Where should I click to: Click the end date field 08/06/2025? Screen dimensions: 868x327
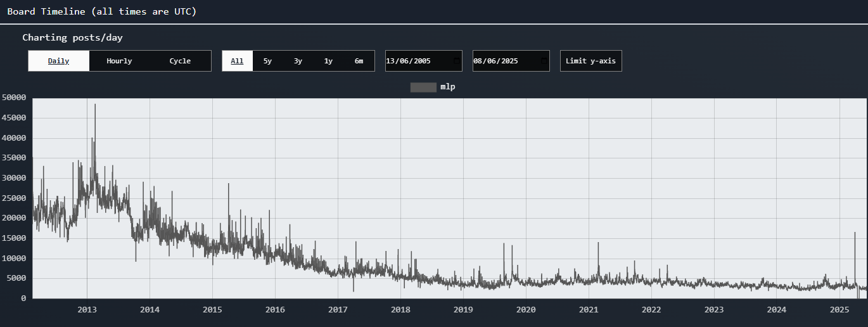[511, 61]
